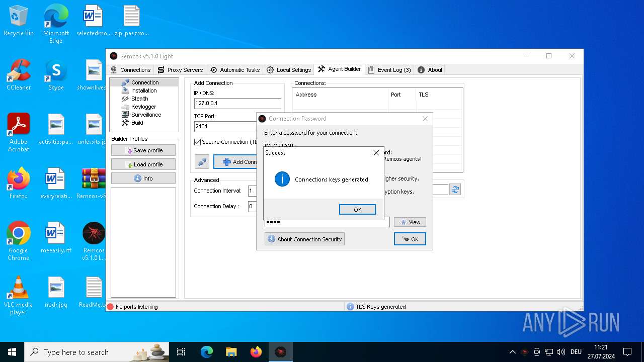Select Keylogger in builder tree
The height and width of the screenshot is (362, 644).
pos(143,107)
